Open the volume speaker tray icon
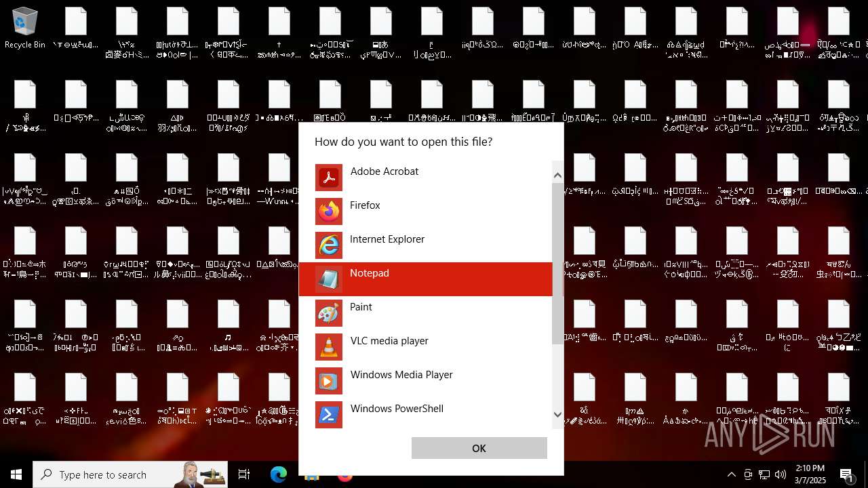 point(781,474)
